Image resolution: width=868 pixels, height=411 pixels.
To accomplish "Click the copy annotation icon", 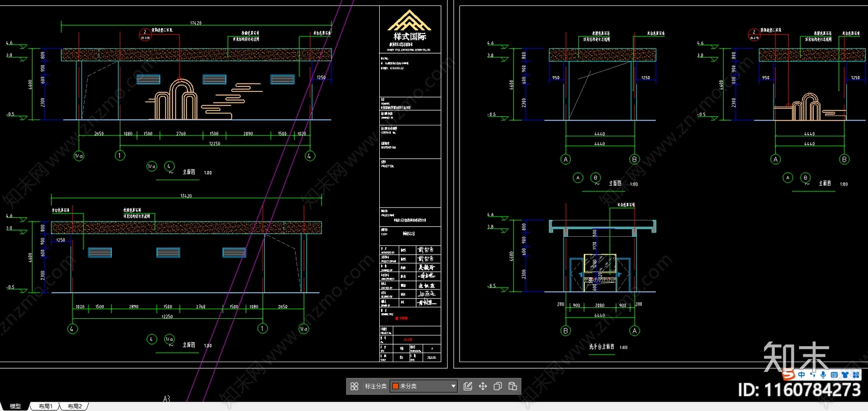I will (497, 386).
